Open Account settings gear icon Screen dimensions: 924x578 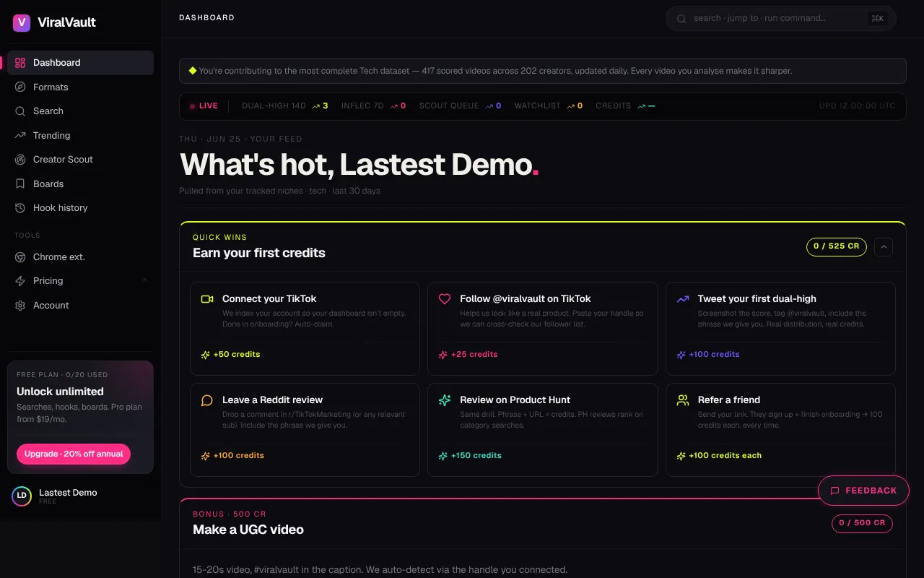point(20,305)
